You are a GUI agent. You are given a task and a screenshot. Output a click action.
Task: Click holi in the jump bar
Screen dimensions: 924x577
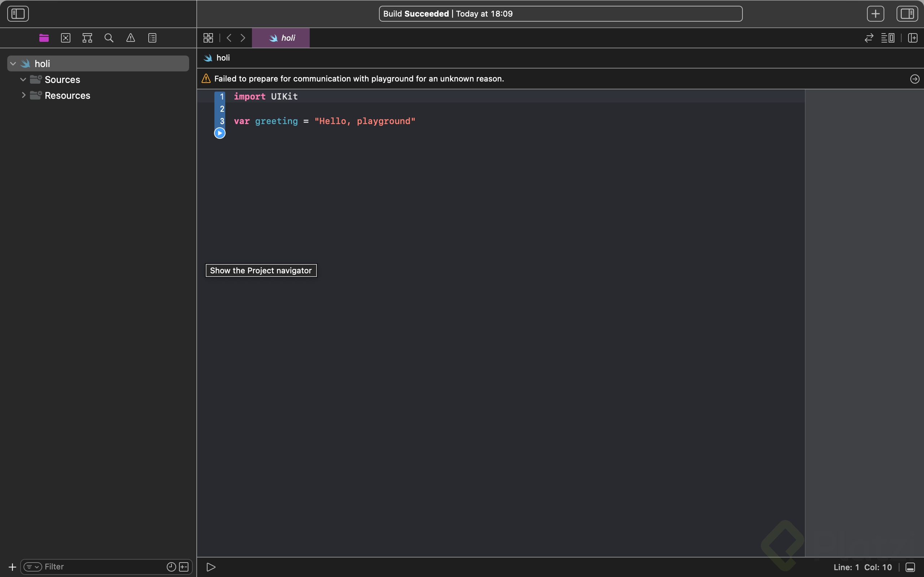[x=223, y=58]
